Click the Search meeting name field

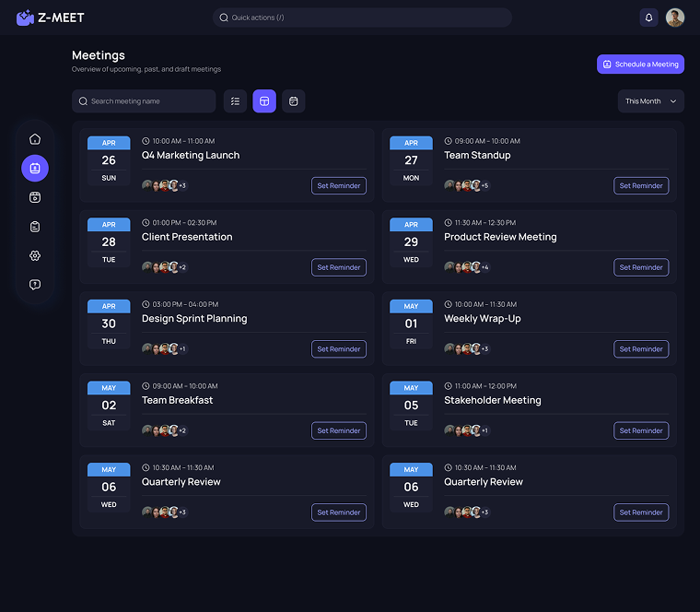coord(144,101)
